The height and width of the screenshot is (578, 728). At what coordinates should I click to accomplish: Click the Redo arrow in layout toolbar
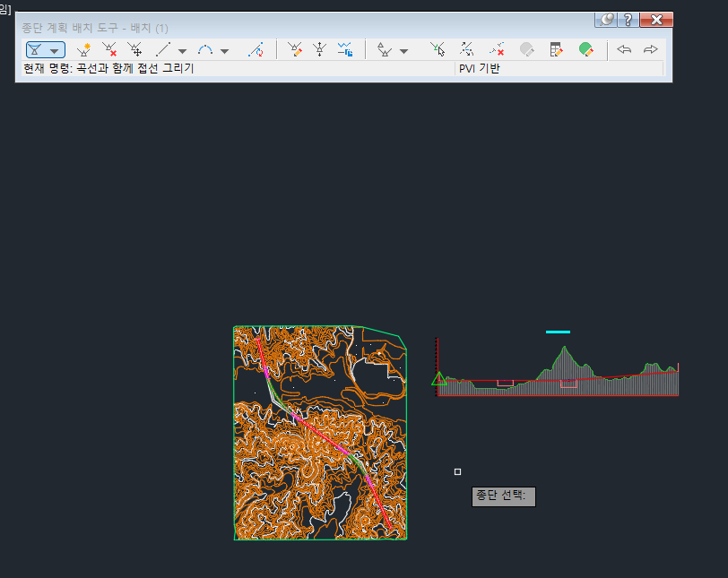(651, 50)
